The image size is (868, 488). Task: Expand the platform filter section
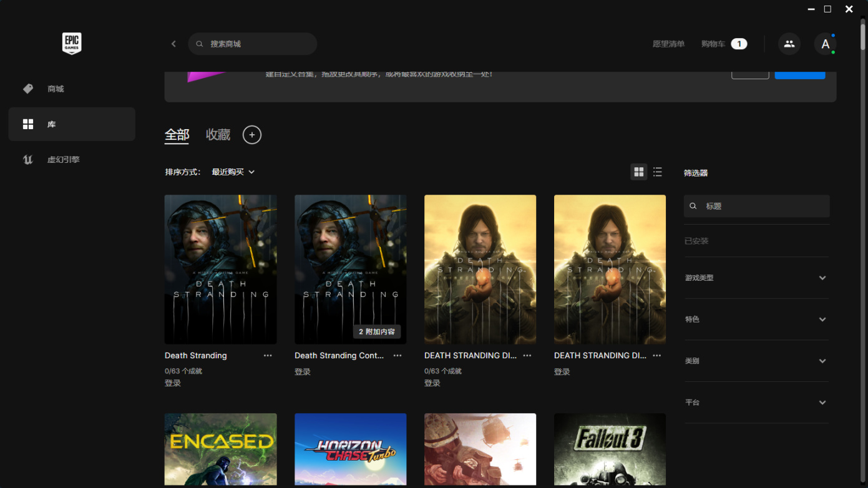(x=756, y=403)
